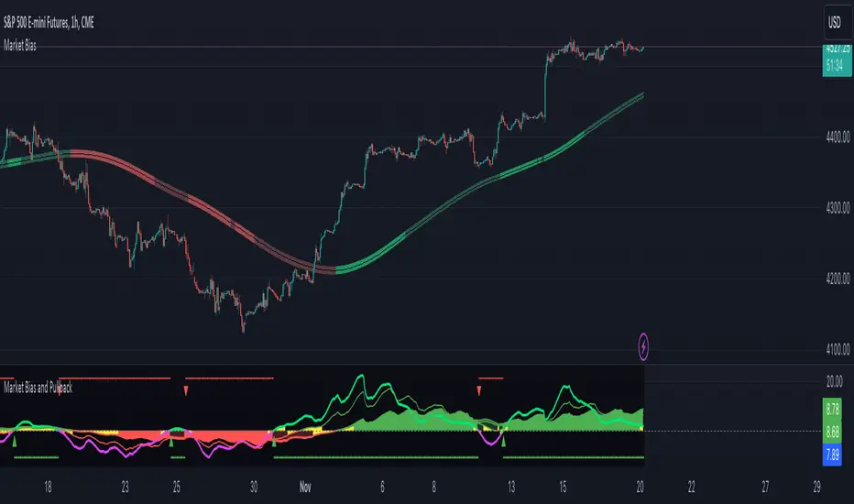Click the purple lightning bolt icon
Image resolution: width=854 pixels, height=504 pixels.
pyautogui.click(x=643, y=346)
